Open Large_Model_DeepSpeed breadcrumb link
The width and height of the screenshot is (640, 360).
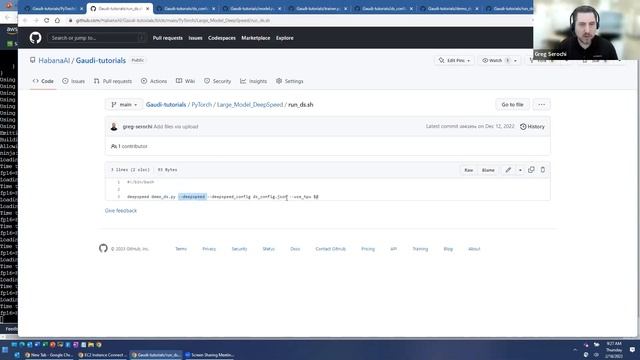pyautogui.click(x=250, y=105)
